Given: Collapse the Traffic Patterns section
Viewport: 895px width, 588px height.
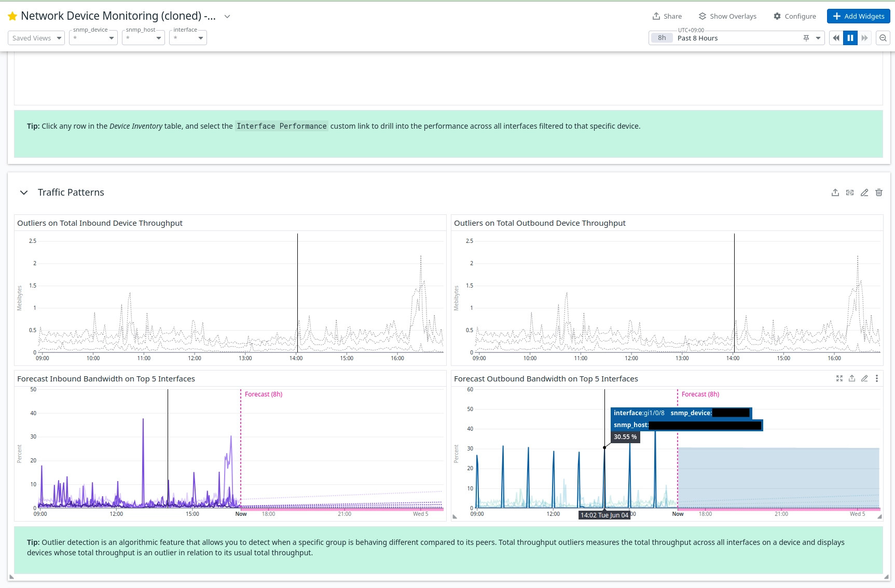Looking at the screenshot, I should (24, 193).
